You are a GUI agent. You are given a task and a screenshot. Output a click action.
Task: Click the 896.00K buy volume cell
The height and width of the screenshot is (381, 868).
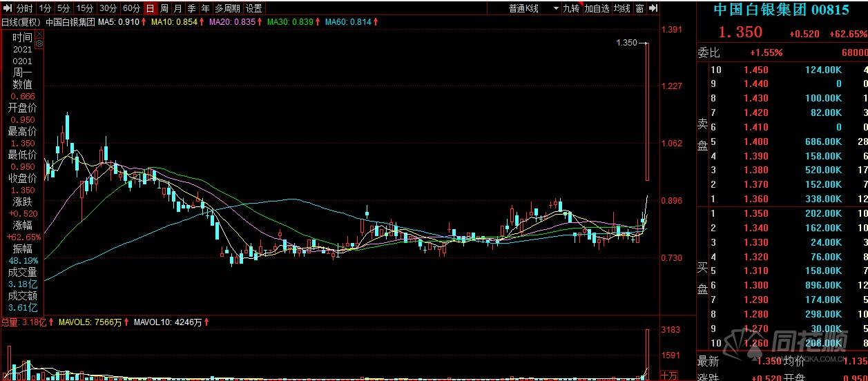click(824, 285)
